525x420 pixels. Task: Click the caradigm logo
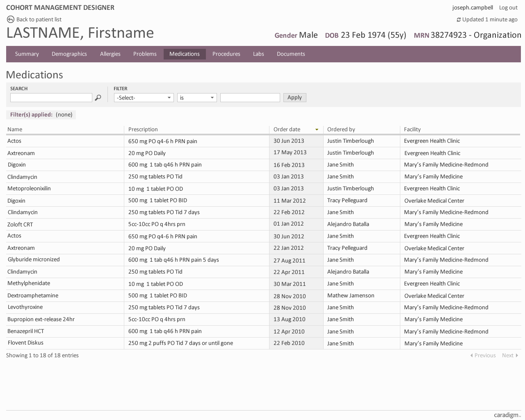[507, 415]
